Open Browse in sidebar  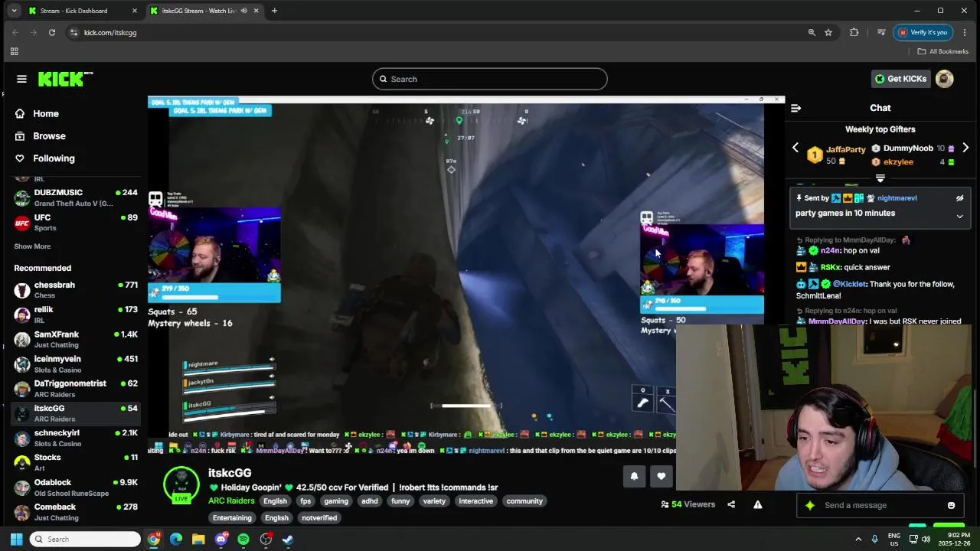[49, 135]
